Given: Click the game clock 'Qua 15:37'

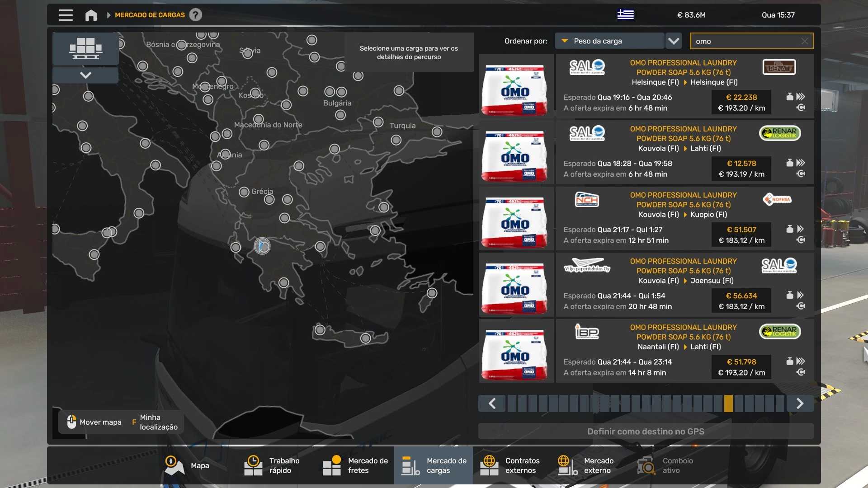Looking at the screenshot, I should point(778,15).
